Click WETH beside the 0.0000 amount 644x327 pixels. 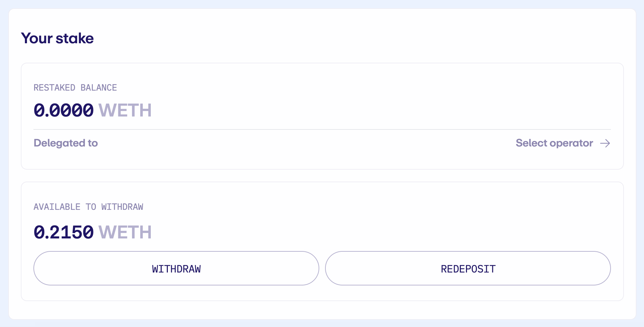tap(125, 110)
